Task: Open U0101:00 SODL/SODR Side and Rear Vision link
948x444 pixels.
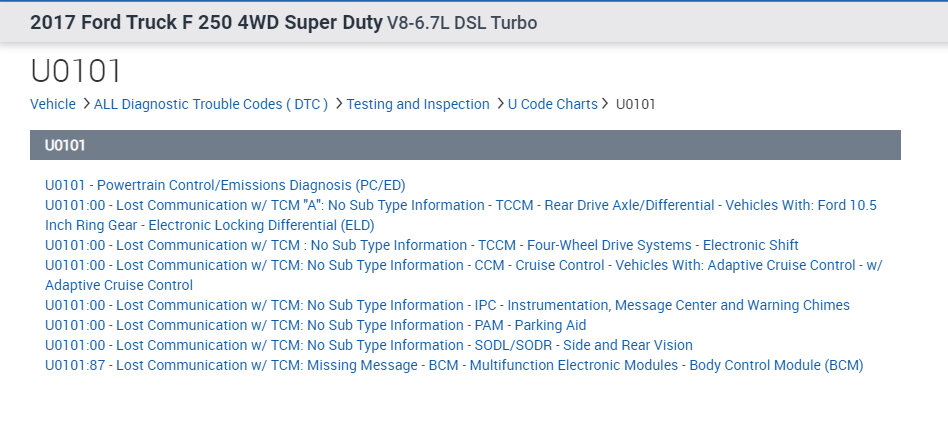Action: (369, 345)
